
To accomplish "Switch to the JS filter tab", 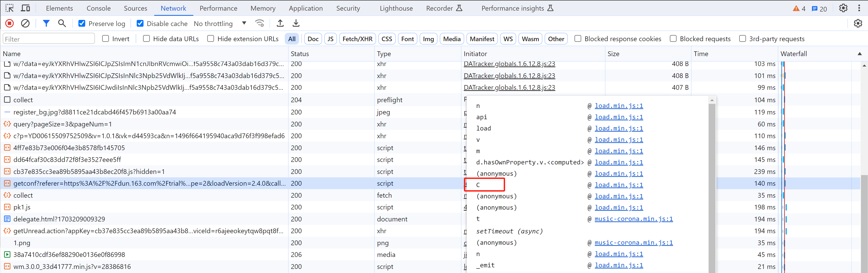I will 330,38.
